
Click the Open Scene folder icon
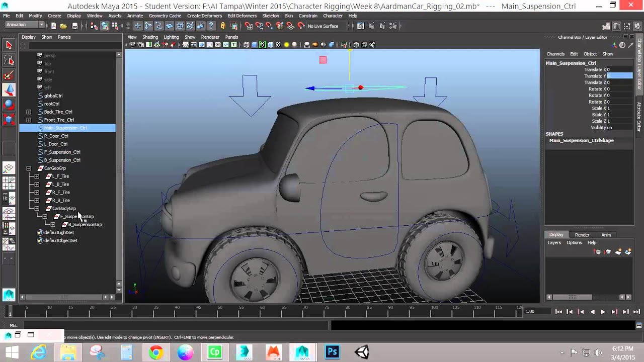[64, 26]
